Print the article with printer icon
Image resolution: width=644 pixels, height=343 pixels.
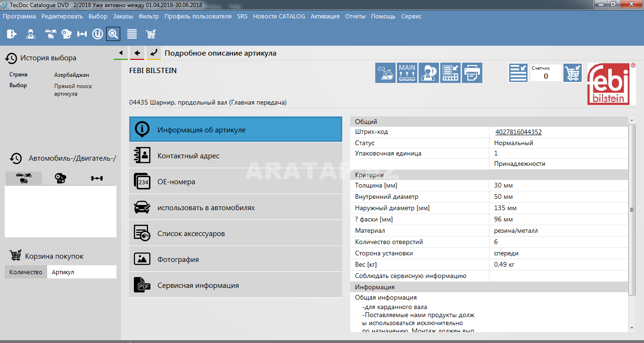[472, 73]
